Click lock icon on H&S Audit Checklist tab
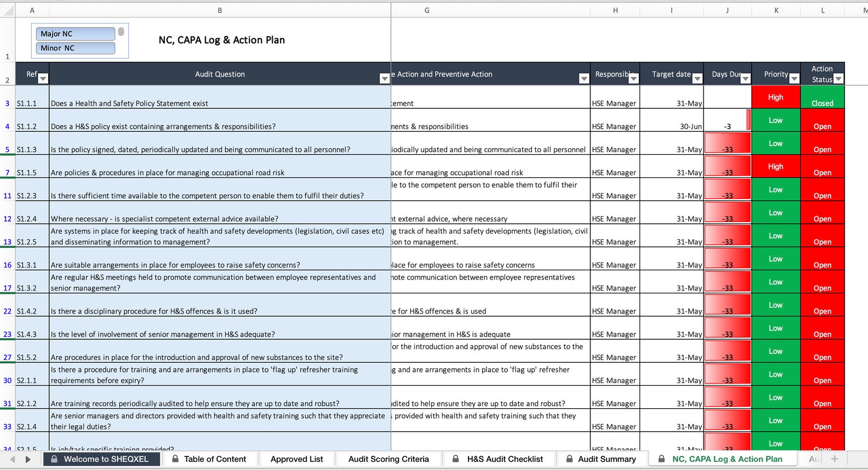Viewport: 868px width, 470px height. (455, 459)
